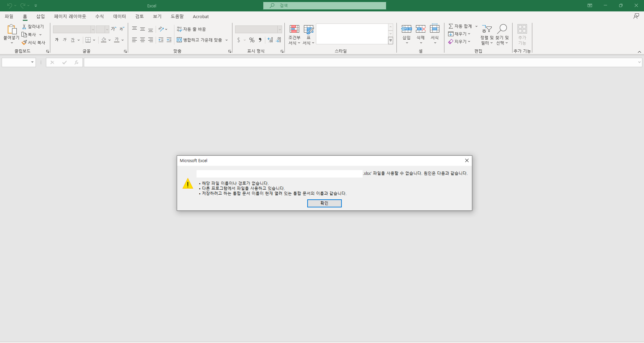
Task: Click the font color icon
Action: 117,40
